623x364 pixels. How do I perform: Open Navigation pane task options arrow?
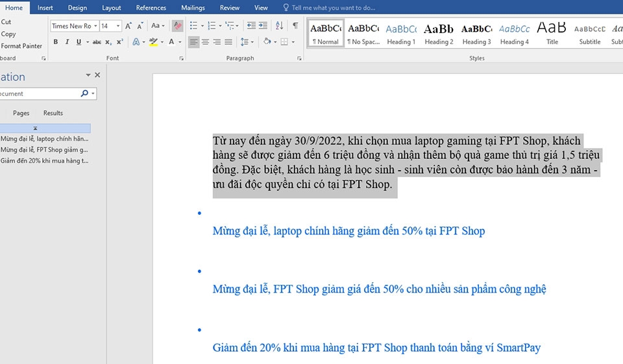coord(88,75)
